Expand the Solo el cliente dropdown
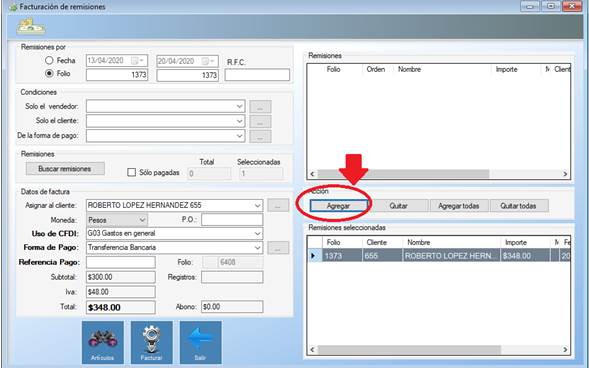 (x=239, y=121)
